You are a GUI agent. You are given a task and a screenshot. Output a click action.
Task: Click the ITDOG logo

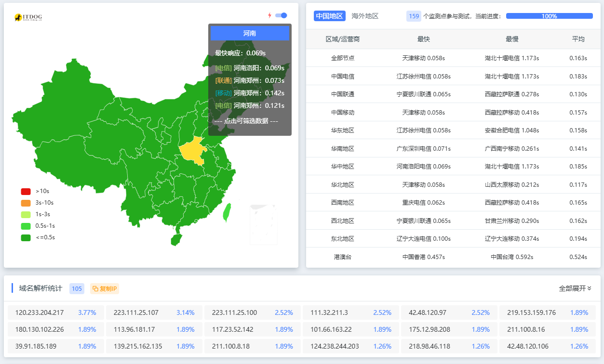[x=28, y=17]
